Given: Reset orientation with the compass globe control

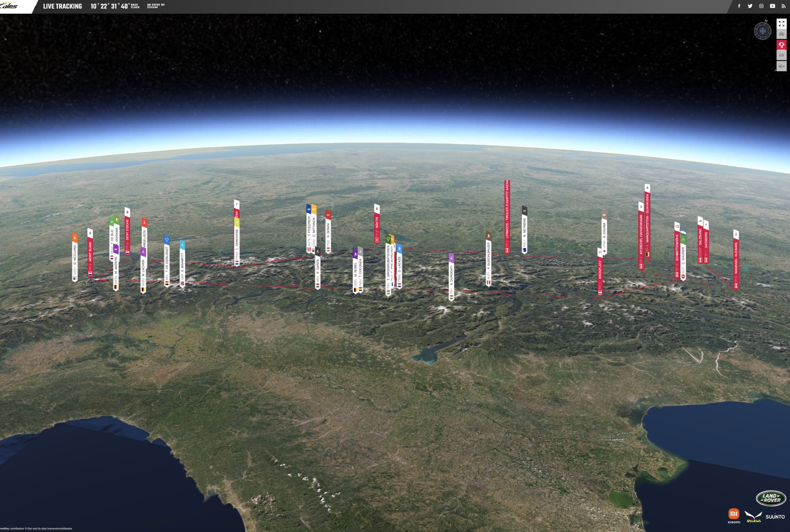Looking at the screenshot, I should [x=763, y=31].
